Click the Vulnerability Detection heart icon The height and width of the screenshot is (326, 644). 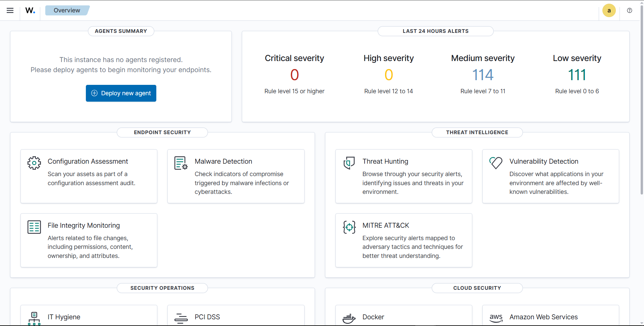tap(496, 163)
